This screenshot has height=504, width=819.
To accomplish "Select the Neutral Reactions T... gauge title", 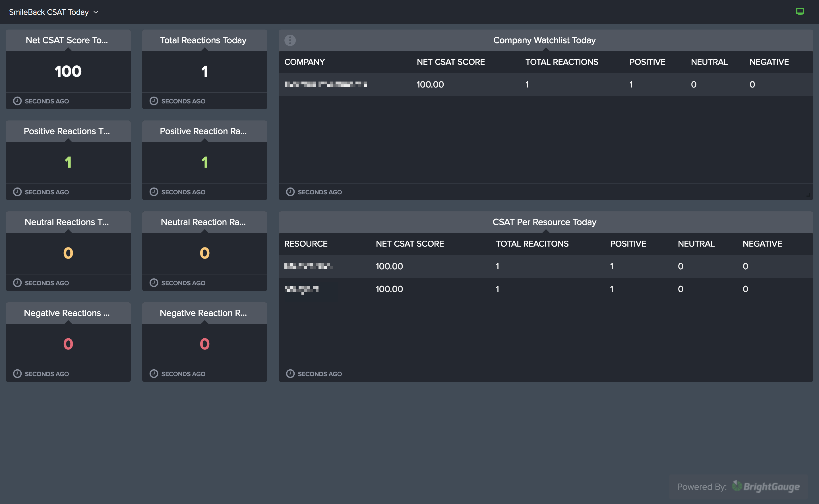I will [67, 222].
